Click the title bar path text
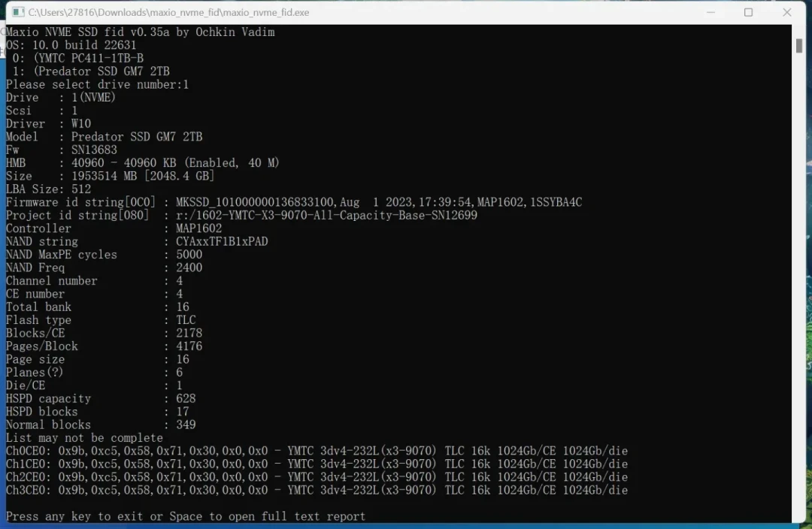The image size is (812, 529). (169, 12)
